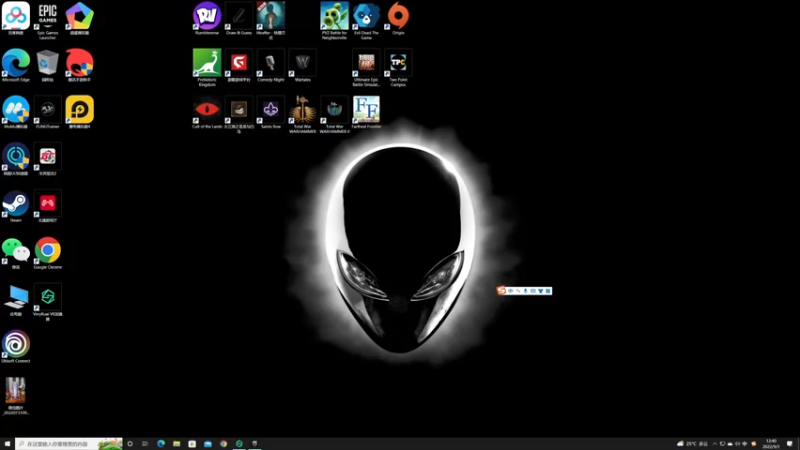Select the Google Chrome desktop shortcut
Viewport: 800px width, 450px height.
pyautogui.click(x=47, y=253)
